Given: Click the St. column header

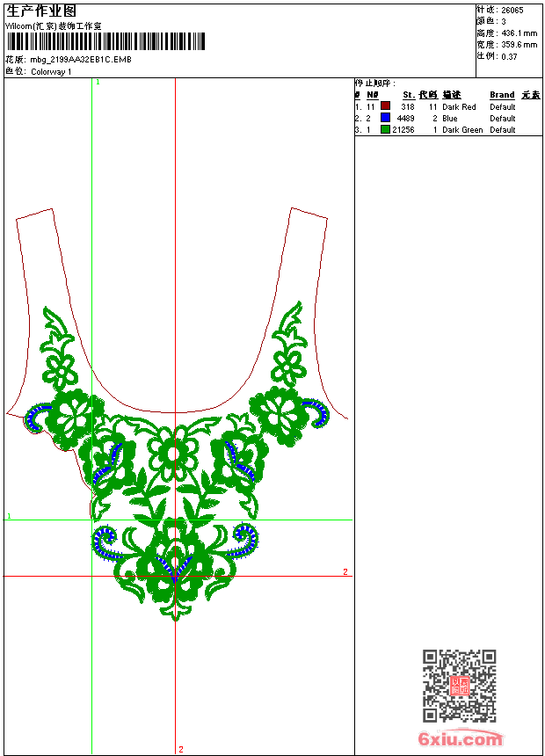Looking at the screenshot, I should click(x=409, y=95).
